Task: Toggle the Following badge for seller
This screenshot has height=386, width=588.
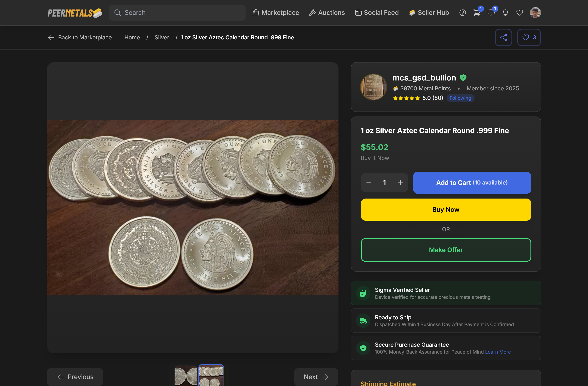Action: pyautogui.click(x=460, y=98)
